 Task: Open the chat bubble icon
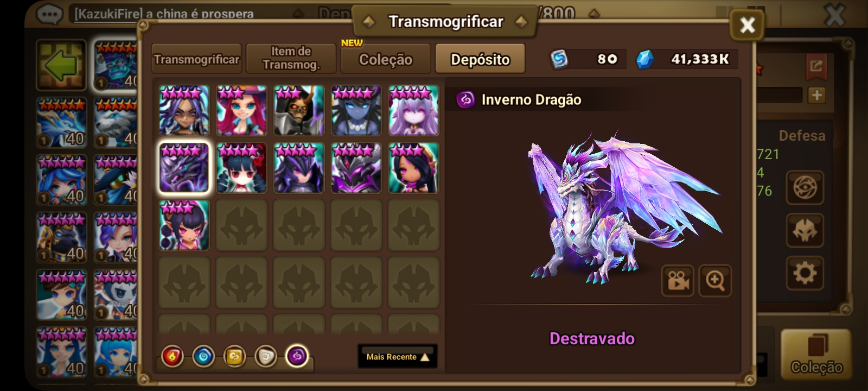click(x=49, y=13)
